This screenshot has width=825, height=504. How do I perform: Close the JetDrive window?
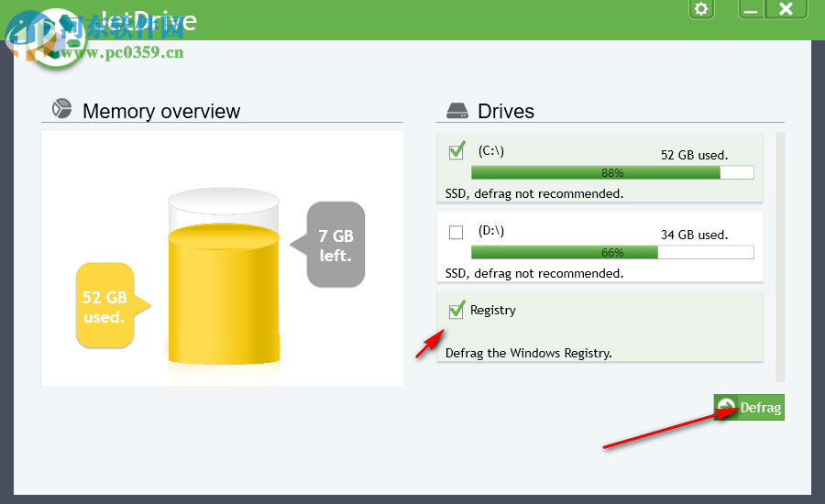(x=786, y=9)
